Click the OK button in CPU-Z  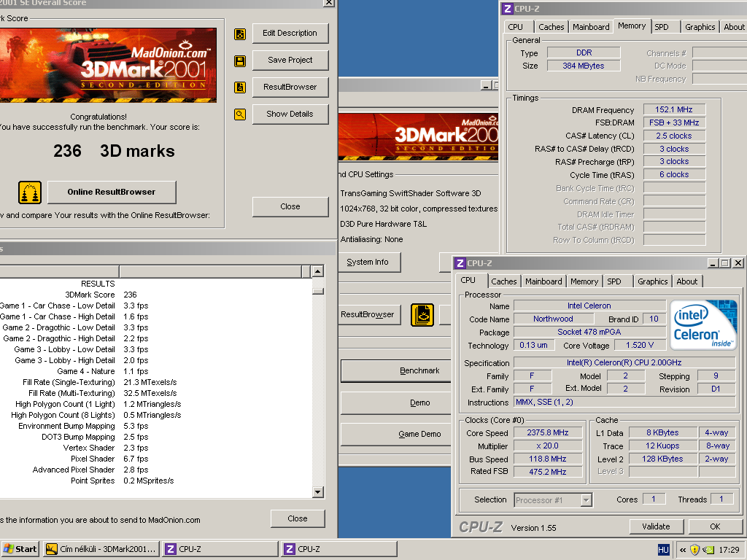[x=715, y=526]
